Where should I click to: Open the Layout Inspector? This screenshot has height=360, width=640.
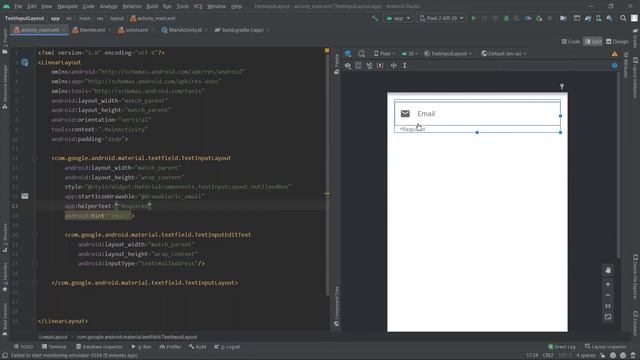pyautogui.click(x=606, y=347)
